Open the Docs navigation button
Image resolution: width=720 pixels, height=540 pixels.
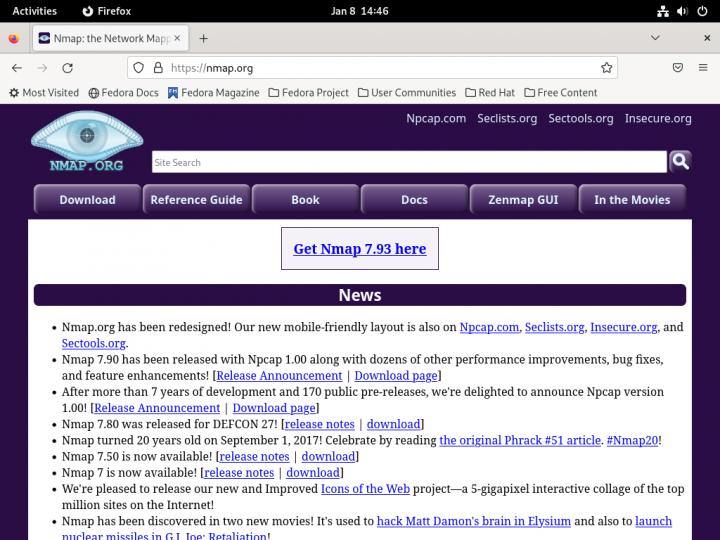pyautogui.click(x=414, y=199)
